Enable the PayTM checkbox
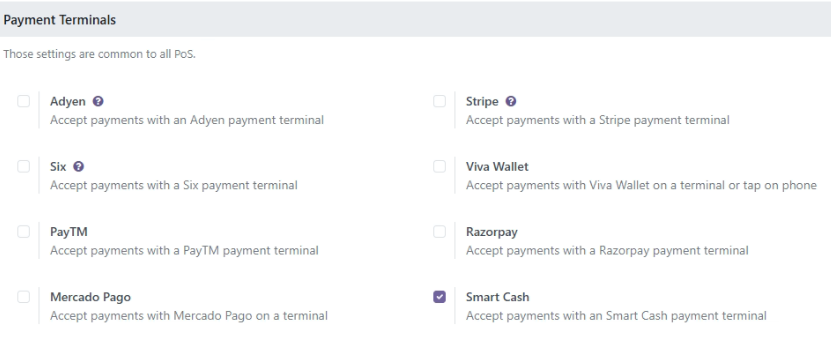This screenshot has width=831, height=364. click(23, 232)
